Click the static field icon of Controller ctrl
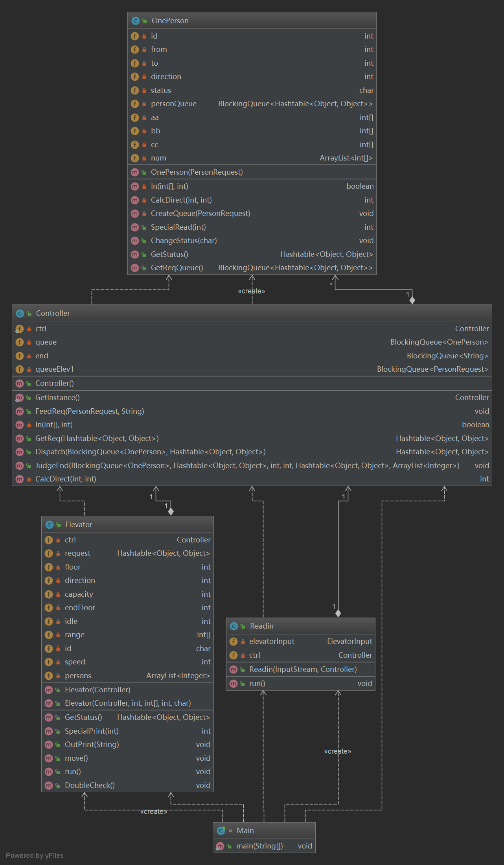The image size is (504, 865). (19, 329)
